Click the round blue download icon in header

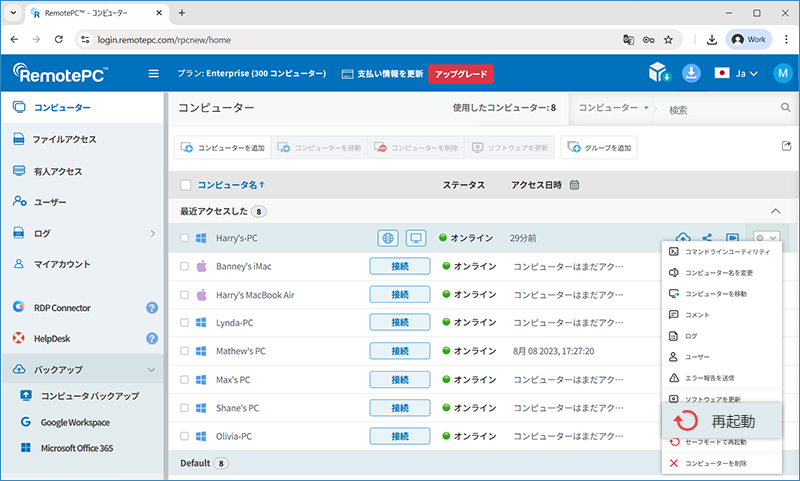tap(691, 73)
